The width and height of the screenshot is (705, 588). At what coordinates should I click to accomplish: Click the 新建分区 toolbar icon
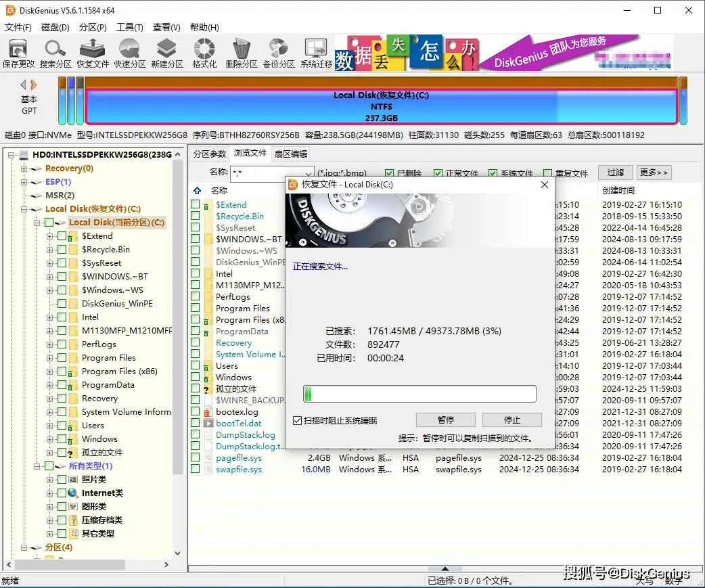167,53
